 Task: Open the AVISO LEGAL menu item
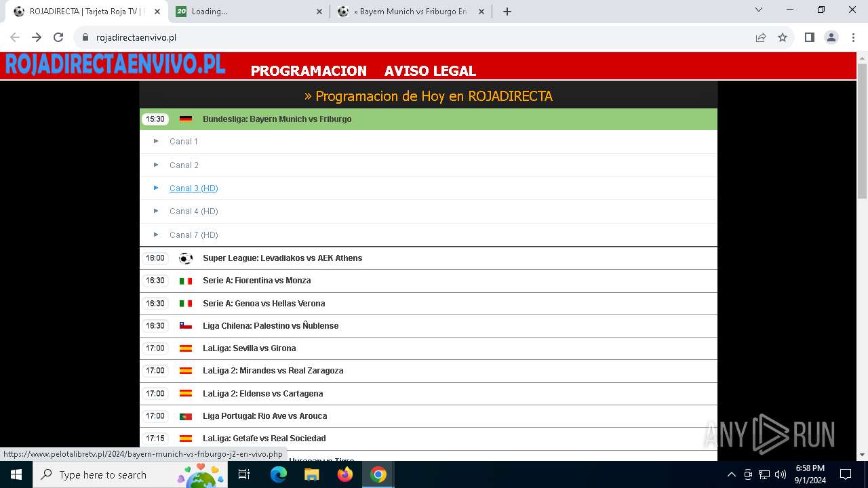430,70
